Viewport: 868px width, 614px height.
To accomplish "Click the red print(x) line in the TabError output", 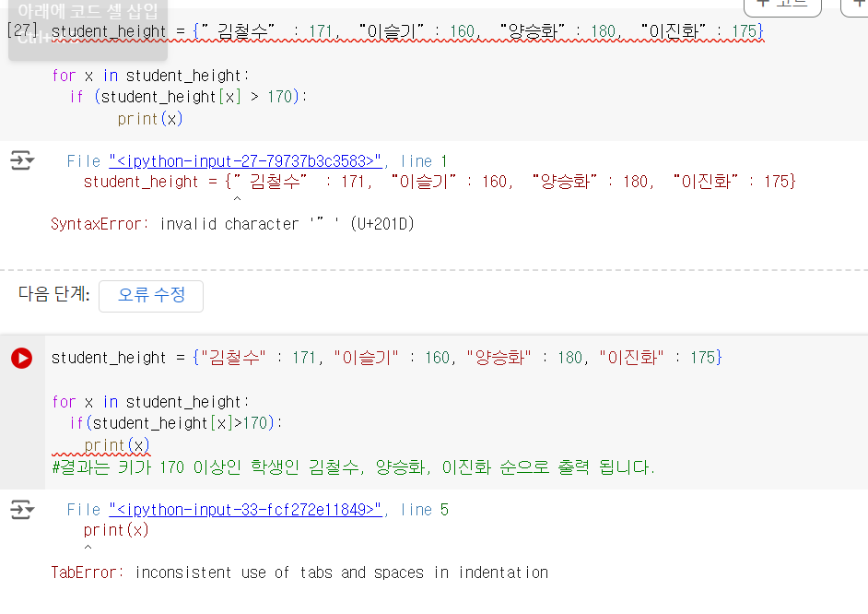I will 116,530.
